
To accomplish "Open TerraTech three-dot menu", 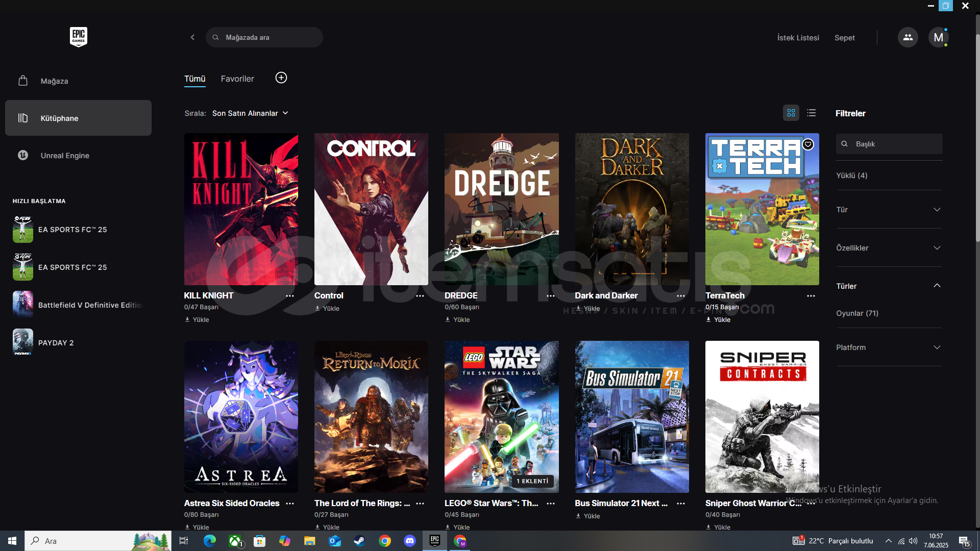I will point(811,296).
